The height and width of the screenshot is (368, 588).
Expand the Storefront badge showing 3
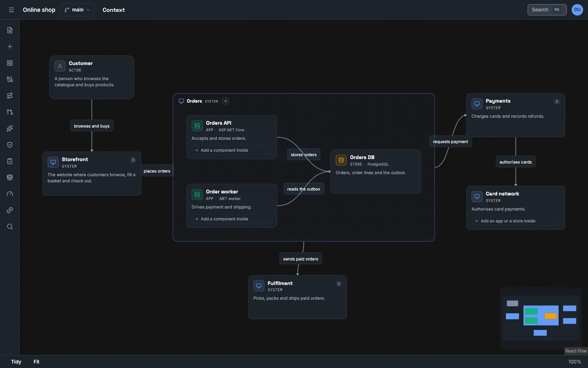[x=133, y=160]
